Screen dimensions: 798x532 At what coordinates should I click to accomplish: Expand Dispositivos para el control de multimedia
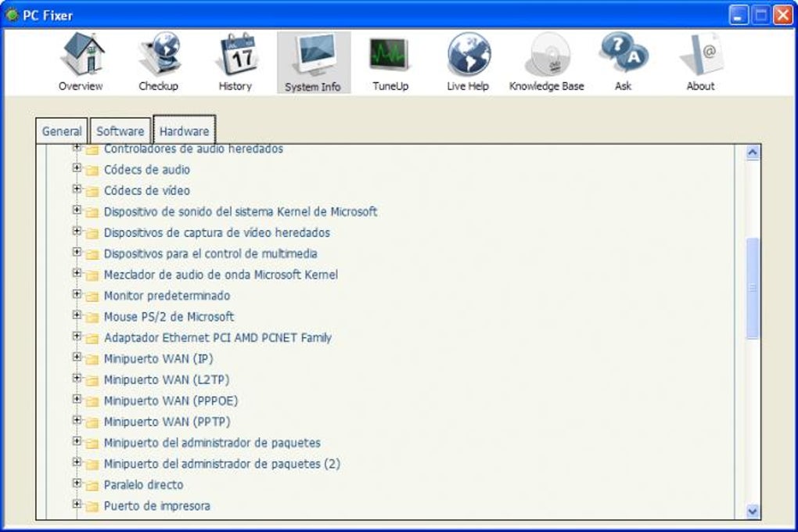(x=77, y=251)
